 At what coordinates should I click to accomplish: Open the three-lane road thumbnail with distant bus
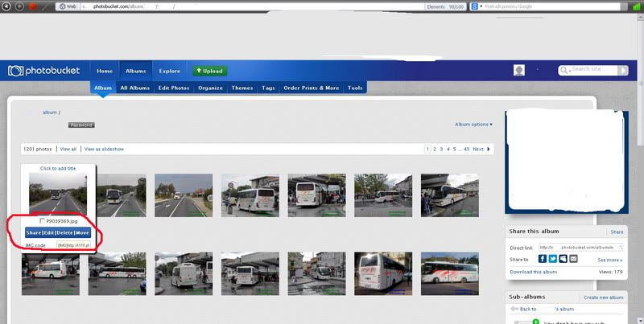point(184,195)
